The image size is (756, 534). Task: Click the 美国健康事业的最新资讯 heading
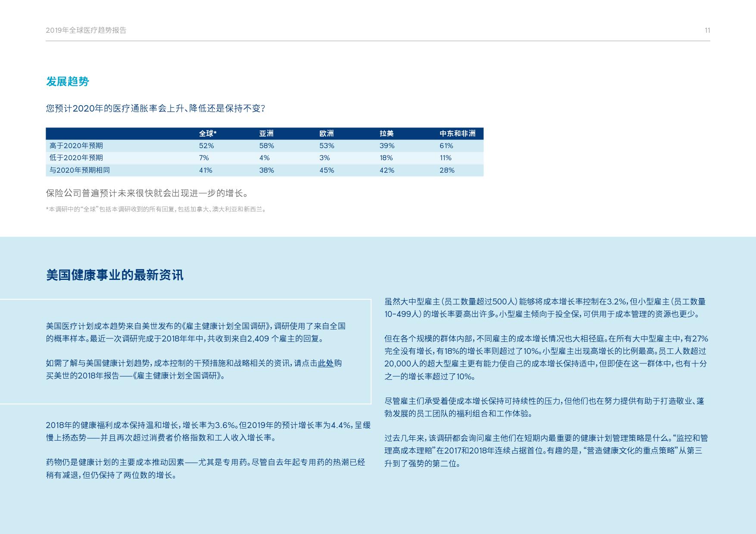[x=115, y=275]
